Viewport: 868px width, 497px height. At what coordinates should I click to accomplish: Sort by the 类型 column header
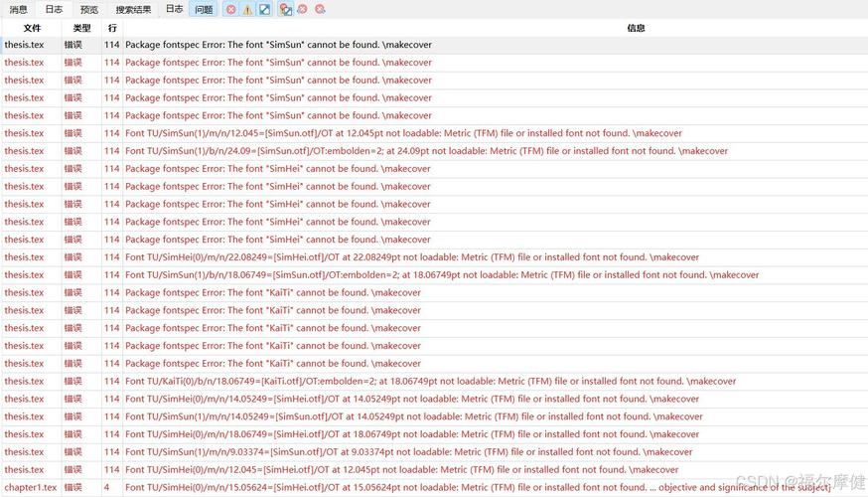81,28
